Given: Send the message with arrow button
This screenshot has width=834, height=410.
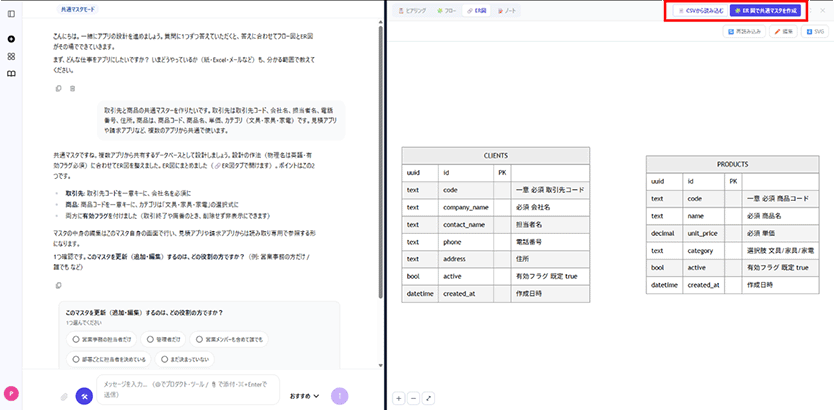Looking at the screenshot, I should pyautogui.click(x=340, y=396).
